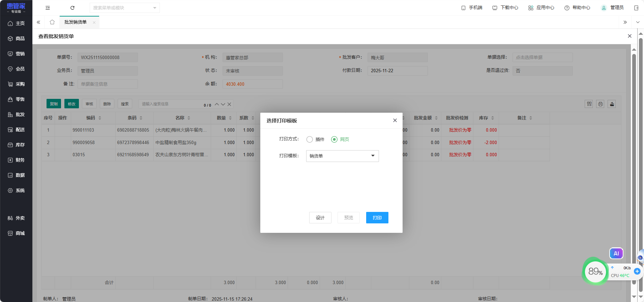Open column settings icon above the table
This screenshot has width=644, height=302.
pos(589,104)
